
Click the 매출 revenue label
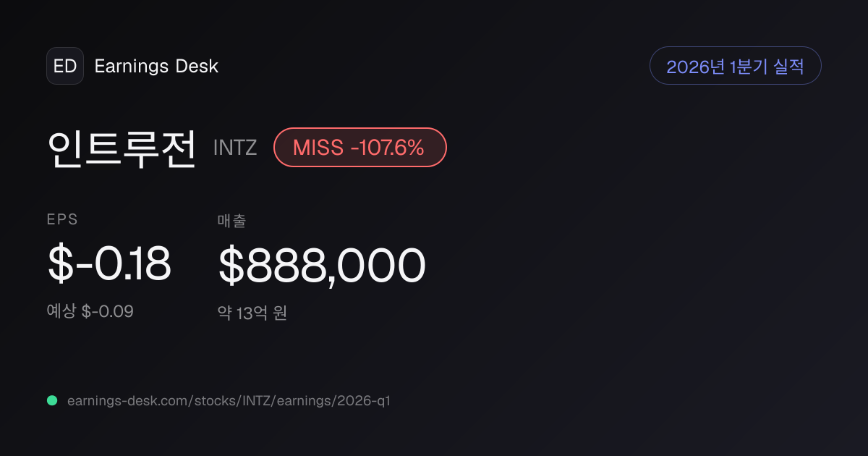pos(231,221)
